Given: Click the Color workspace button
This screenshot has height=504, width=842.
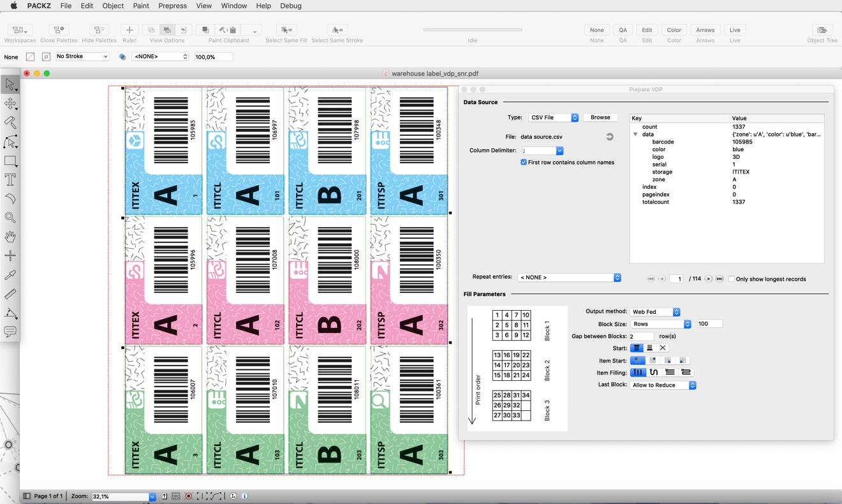Looking at the screenshot, I should pos(674,30).
